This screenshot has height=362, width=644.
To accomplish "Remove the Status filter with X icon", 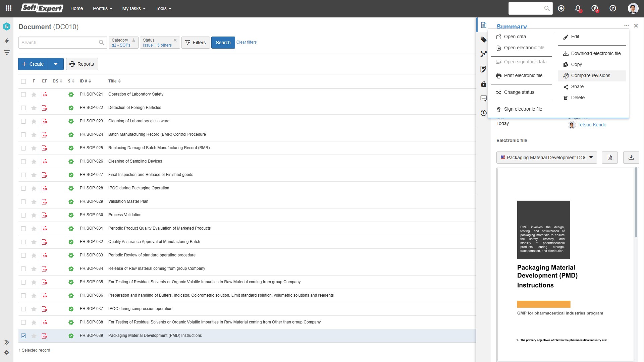I will point(175,40).
